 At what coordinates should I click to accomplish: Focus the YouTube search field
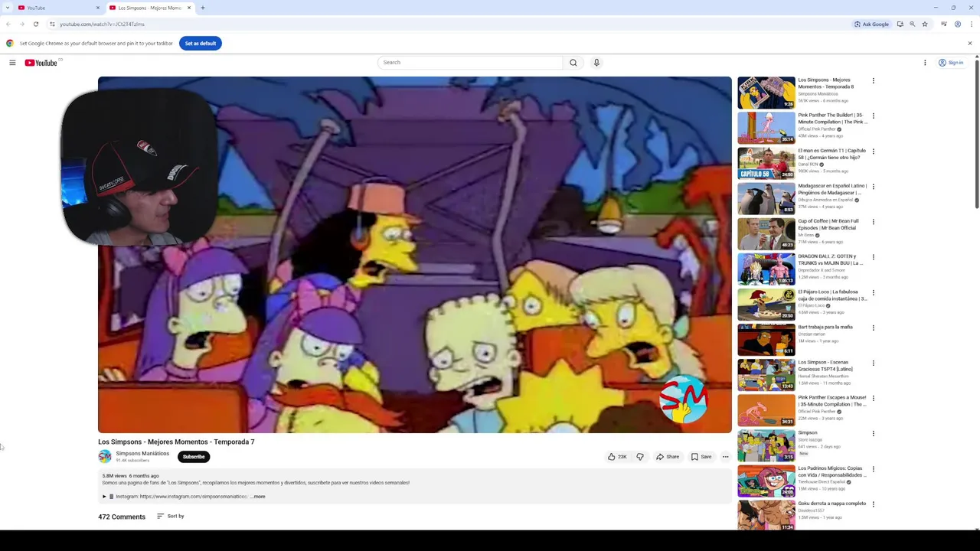[x=470, y=63]
